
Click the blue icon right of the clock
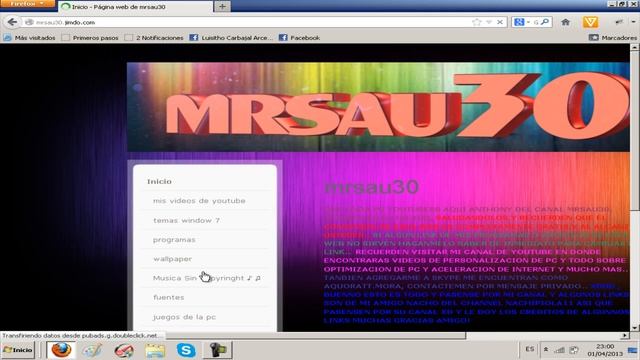pos(633,350)
